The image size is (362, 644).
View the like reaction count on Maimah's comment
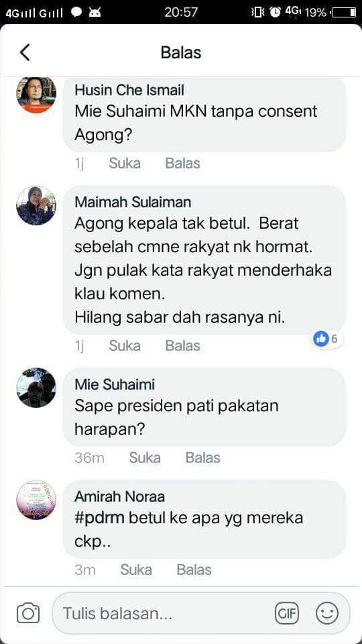(x=327, y=339)
